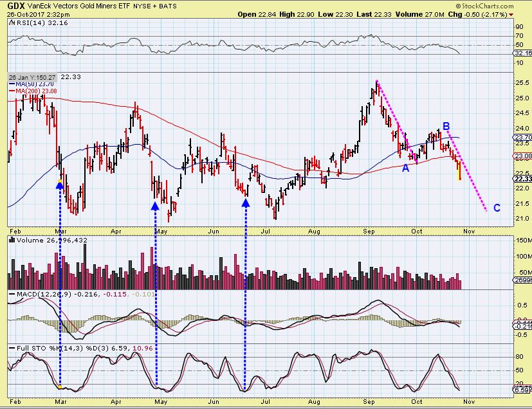Click the Low 22.30 value
This screenshot has width=532, height=409.
336,15
